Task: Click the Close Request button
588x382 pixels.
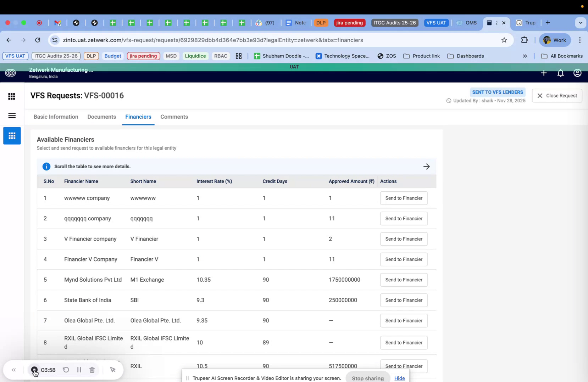Action: pyautogui.click(x=557, y=95)
